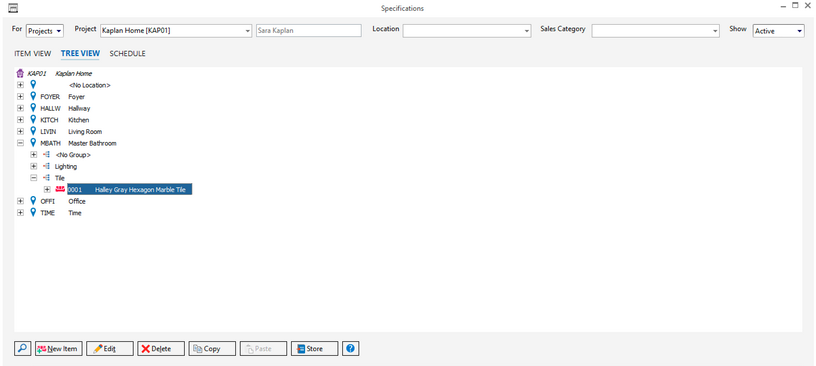Click the Tile group icon
Image resolution: width=816 pixels, height=366 pixels.
pos(46,178)
